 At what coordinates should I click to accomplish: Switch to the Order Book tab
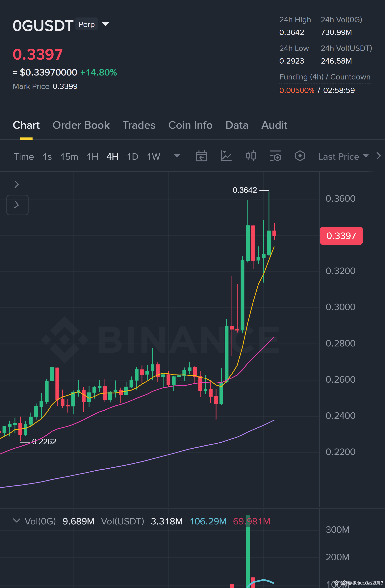(x=81, y=125)
